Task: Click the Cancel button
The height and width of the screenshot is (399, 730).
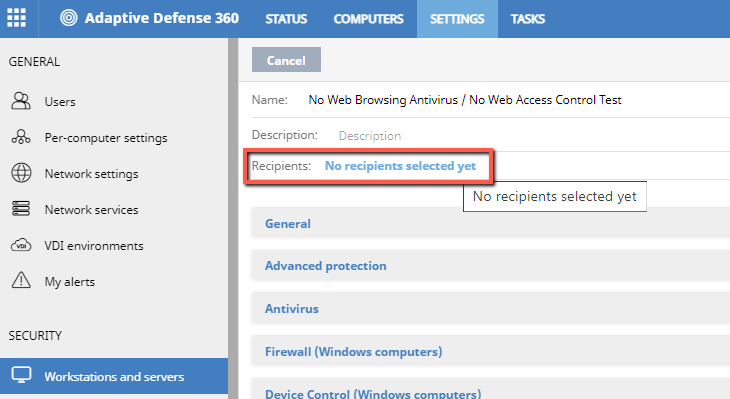Action: pyautogui.click(x=286, y=60)
